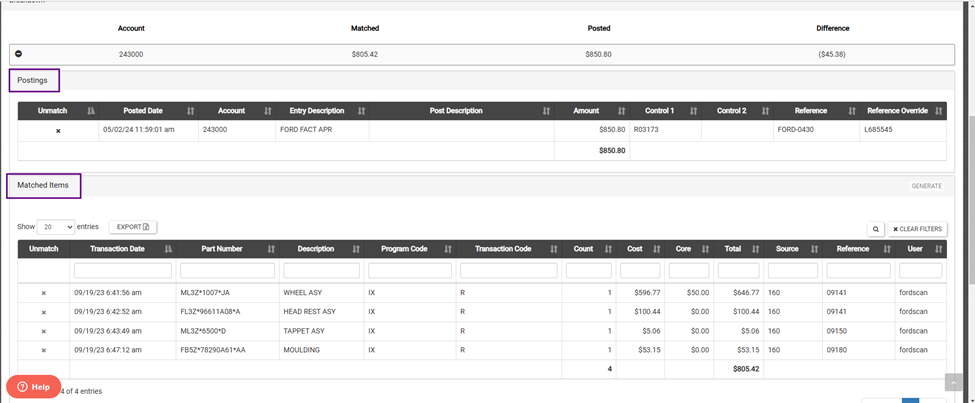
Task: Open the search icon button
Action: (x=876, y=229)
